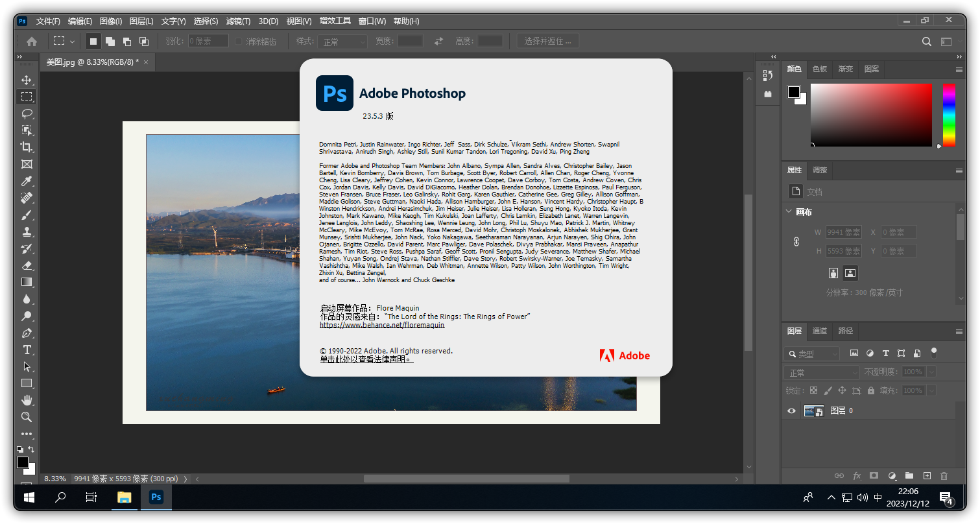Open the 文件(F) menu
This screenshot has height=524, width=980.
[x=48, y=21]
